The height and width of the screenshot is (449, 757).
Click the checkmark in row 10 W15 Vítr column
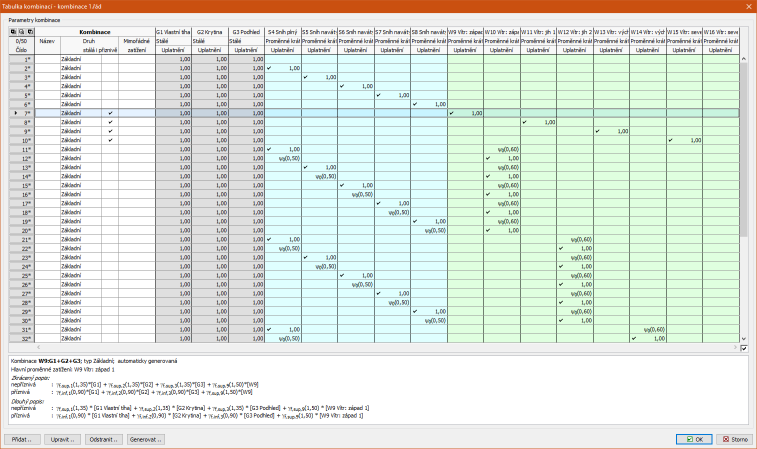(x=670, y=140)
